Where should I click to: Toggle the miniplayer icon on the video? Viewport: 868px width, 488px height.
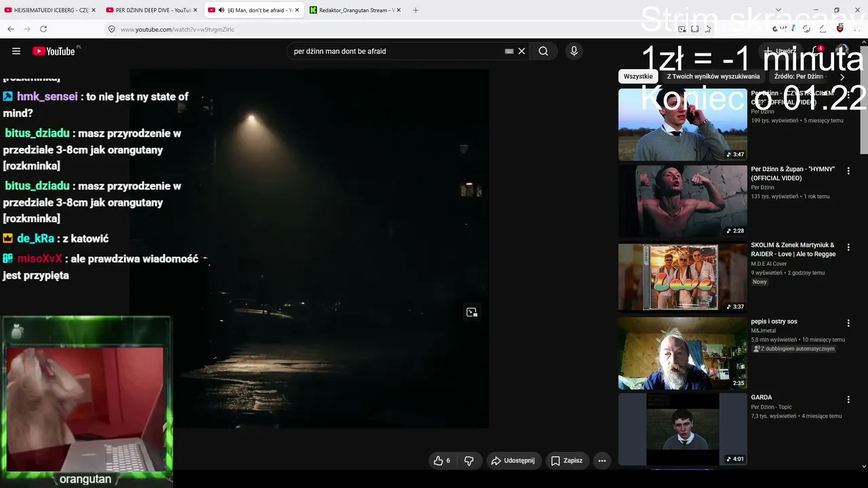(x=472, y=312)
